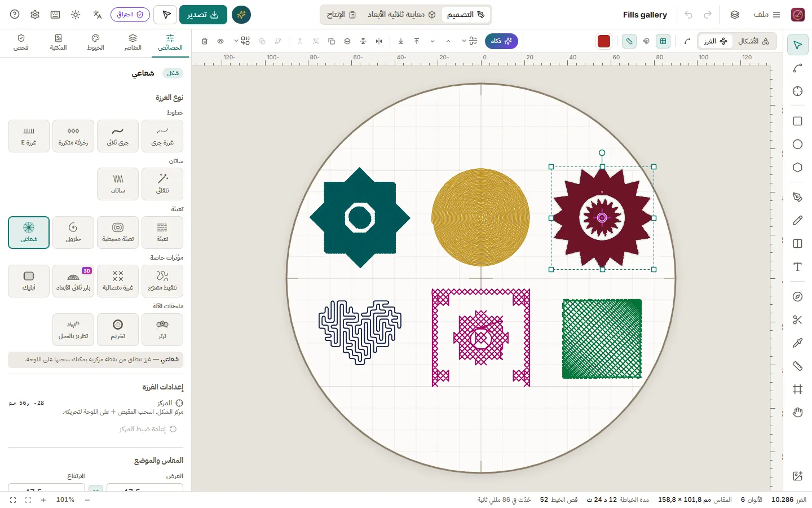
Task: Open the الخيوط threads panel tab
Action: pyautogui.click(x=95, y=42)
